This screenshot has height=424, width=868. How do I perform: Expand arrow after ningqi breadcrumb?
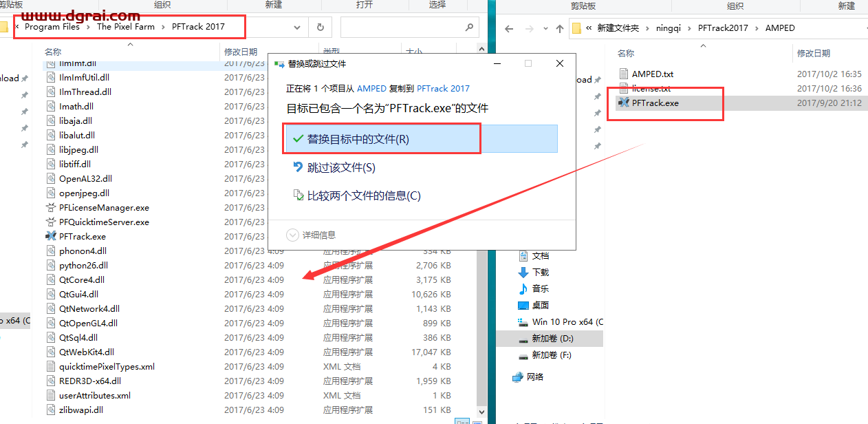point(691,28)
